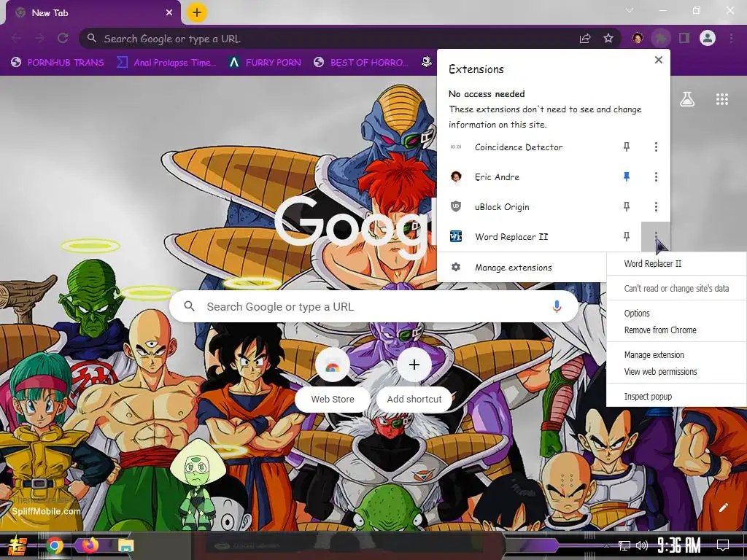The height and width of the screenshot is (560, 747).
Task: Launch Firefox from the taskbar
Action: click(x=90, y=545)
